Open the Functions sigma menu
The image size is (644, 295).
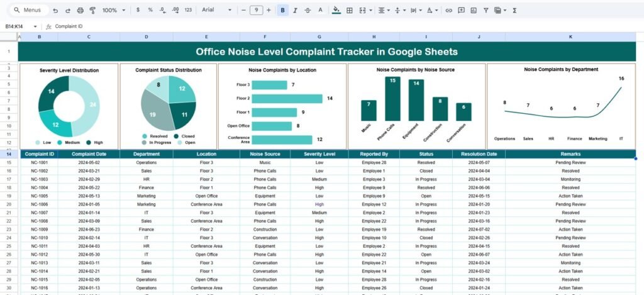514,10
